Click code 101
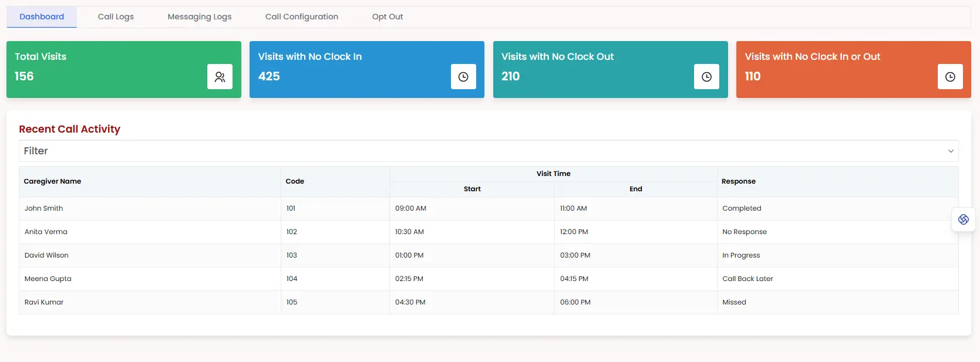980x362 pixels. tap(291, 208)
